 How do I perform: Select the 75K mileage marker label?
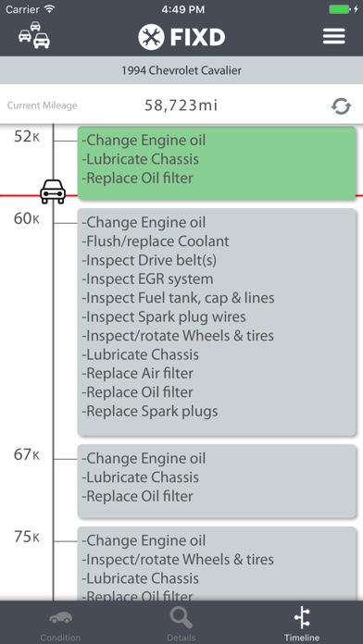27,537
